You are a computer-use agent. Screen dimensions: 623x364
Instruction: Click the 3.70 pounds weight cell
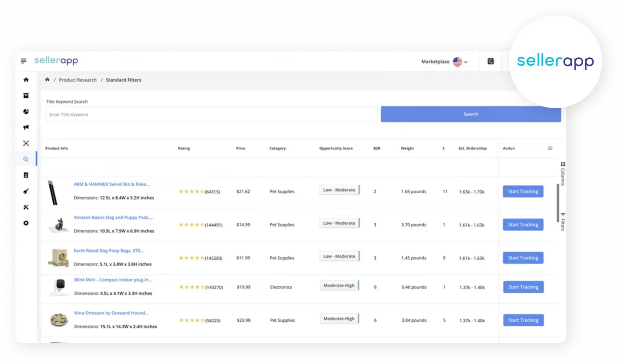tap(413, 225)
